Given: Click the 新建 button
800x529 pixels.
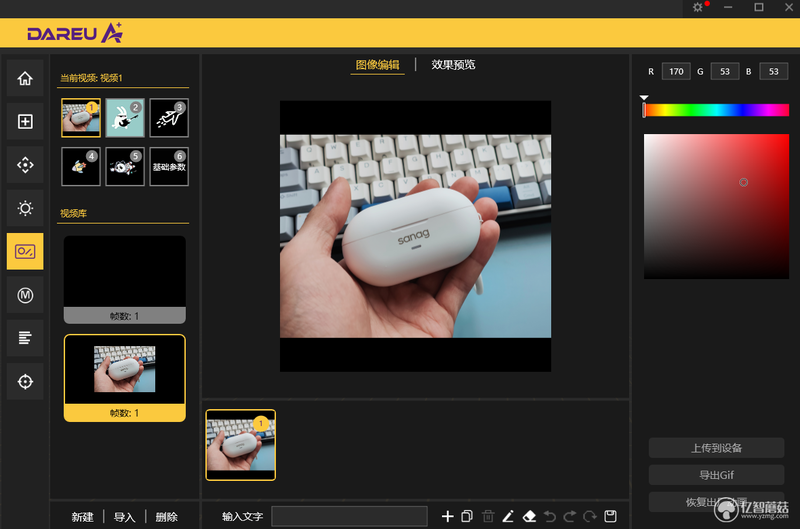Looking at the screenshot, I should pyautogui.click(x=82, y=517).
